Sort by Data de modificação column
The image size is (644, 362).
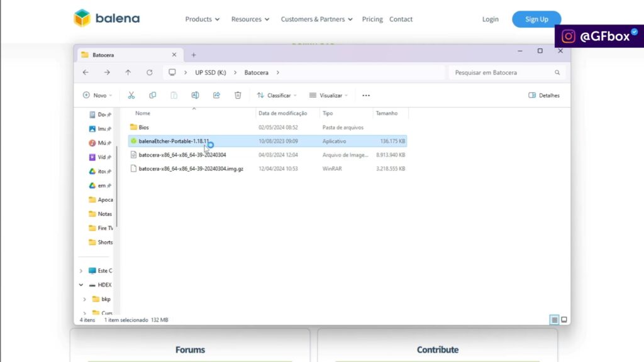click(282, 113)
